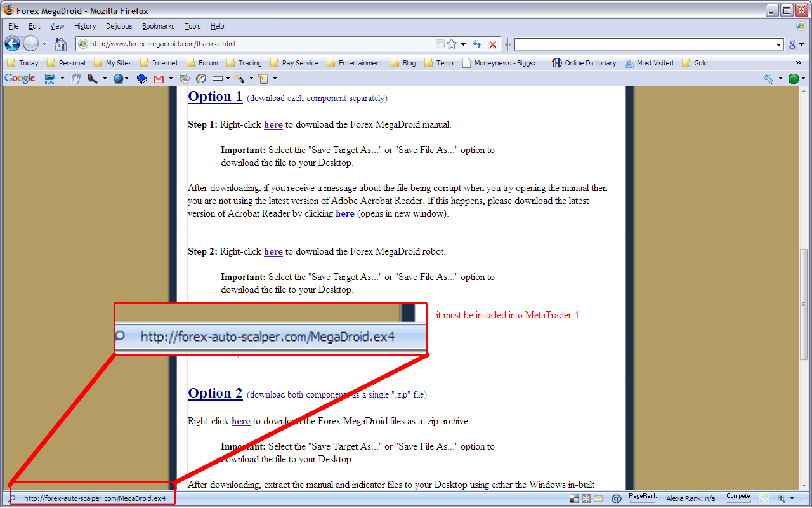Click the Step 2 'here' robot download link
Screen dimensions: 812x508
click(x=273, y=251)
